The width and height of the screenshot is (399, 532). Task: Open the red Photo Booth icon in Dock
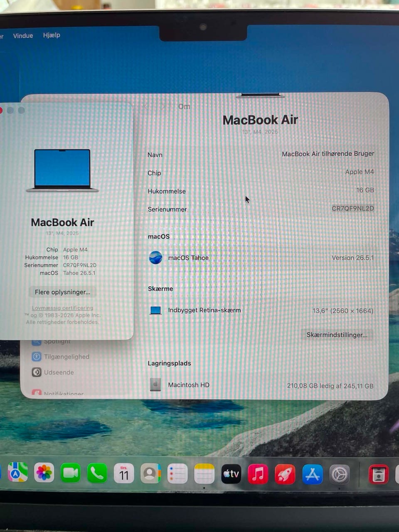379,475
